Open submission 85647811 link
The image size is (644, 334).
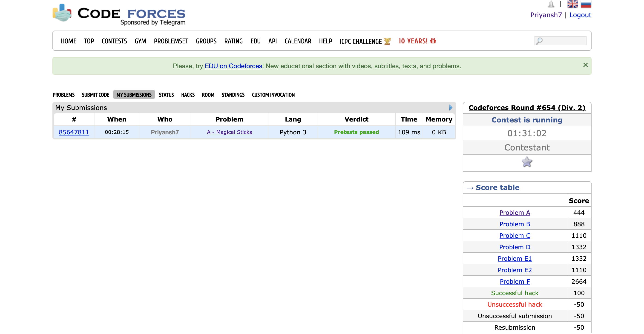pos(74,132)
